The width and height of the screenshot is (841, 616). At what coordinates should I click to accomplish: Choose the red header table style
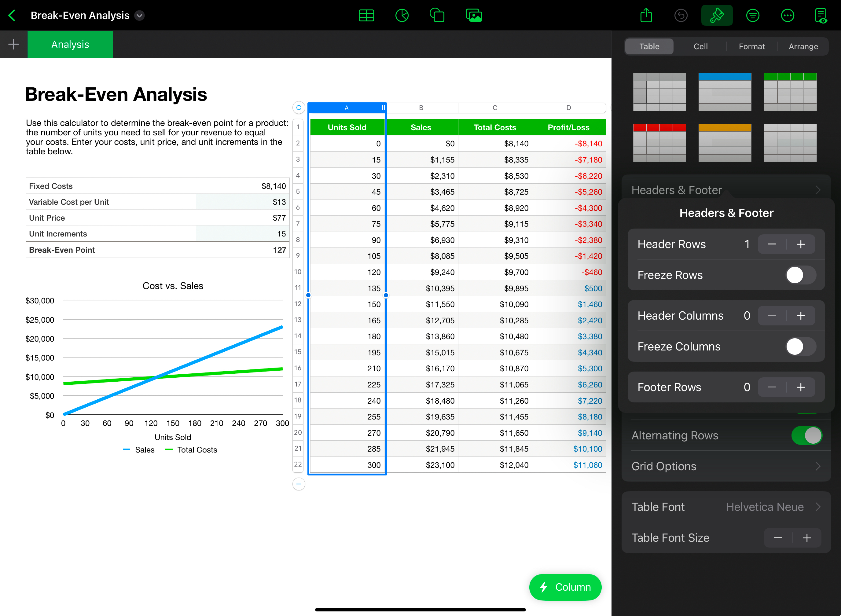pos(659,142)
